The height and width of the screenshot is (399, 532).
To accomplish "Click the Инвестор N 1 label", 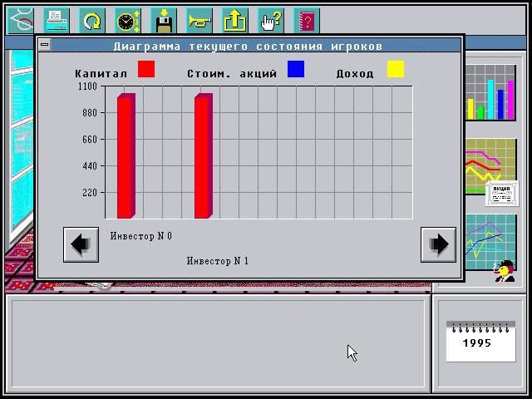I will coord(218,261).
